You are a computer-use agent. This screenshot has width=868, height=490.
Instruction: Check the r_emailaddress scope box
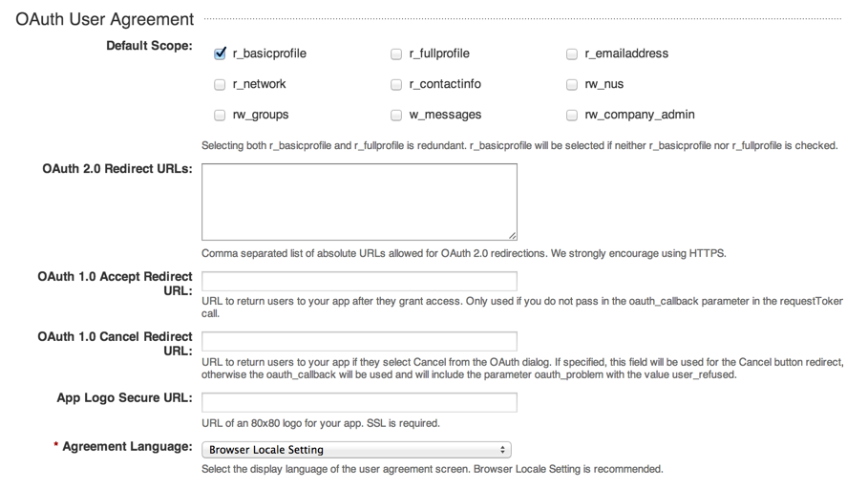tap(572, 54)
